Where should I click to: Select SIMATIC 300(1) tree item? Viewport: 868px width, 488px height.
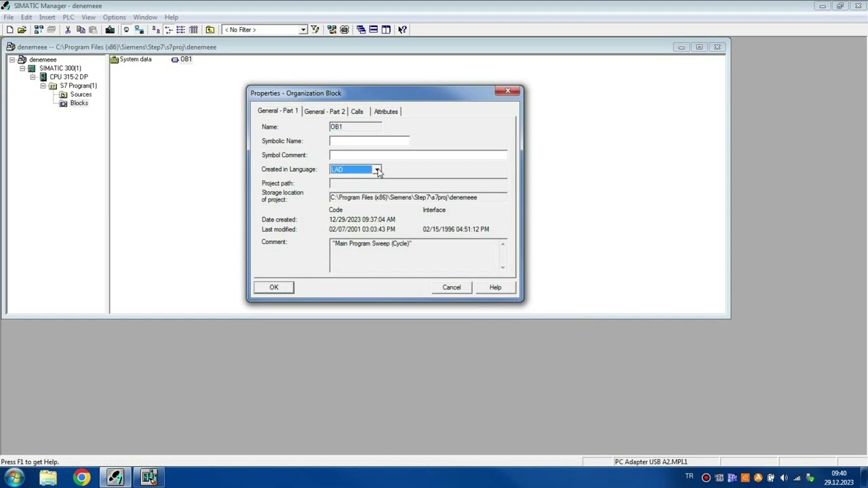tap(60, 68)
